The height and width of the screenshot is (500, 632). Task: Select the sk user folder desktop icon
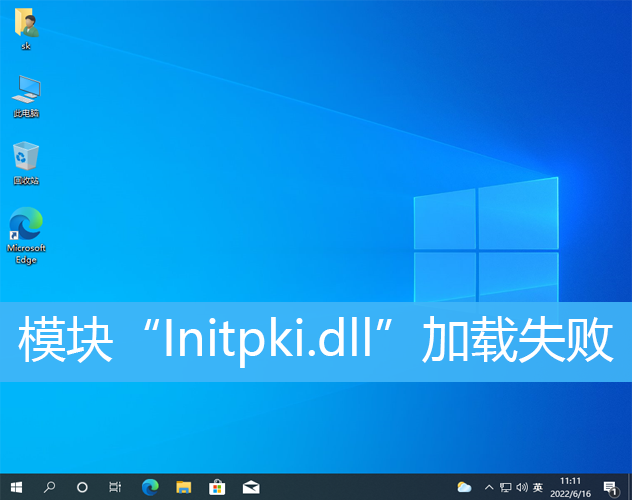coord(26,26)
